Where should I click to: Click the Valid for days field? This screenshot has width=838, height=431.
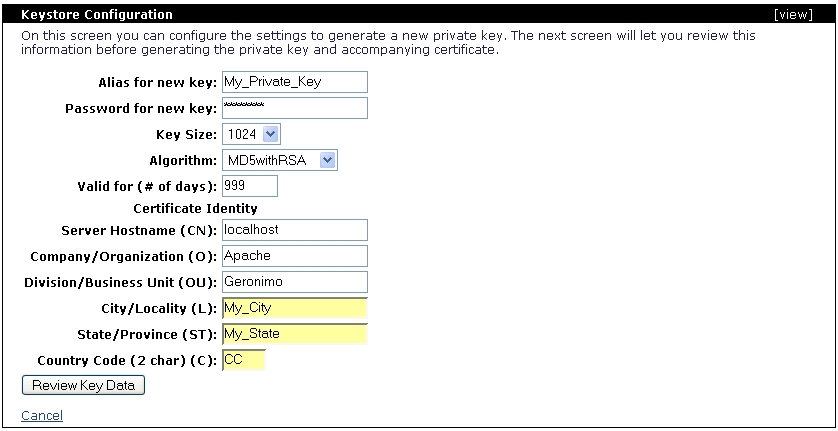pyautogui.click(x=249, y=186)
